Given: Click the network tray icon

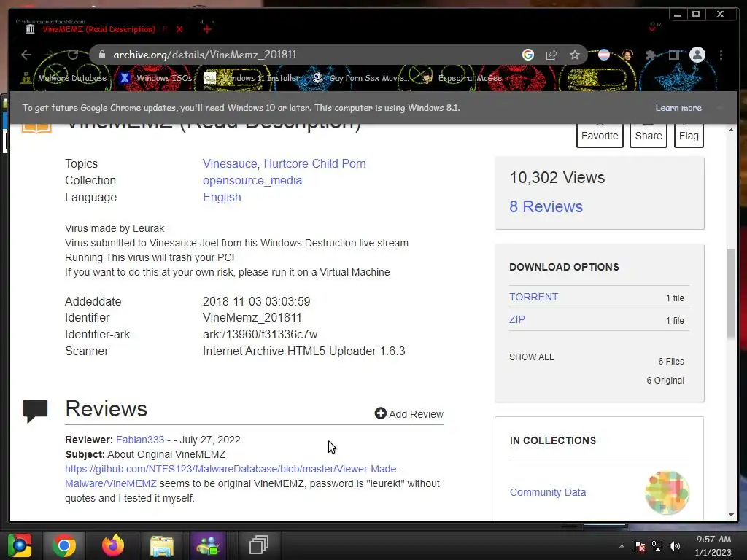Looking at the screenshot, I should tap(657, 546).
